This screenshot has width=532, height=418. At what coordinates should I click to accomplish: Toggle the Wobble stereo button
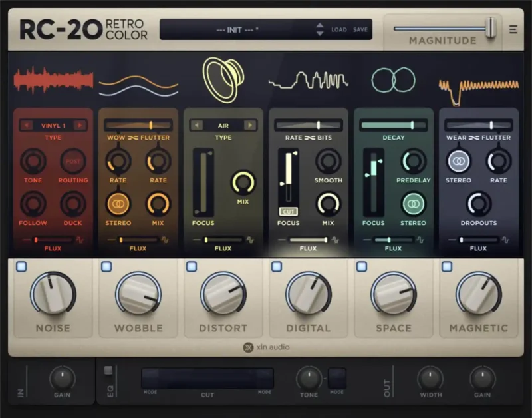pos(118,204)
